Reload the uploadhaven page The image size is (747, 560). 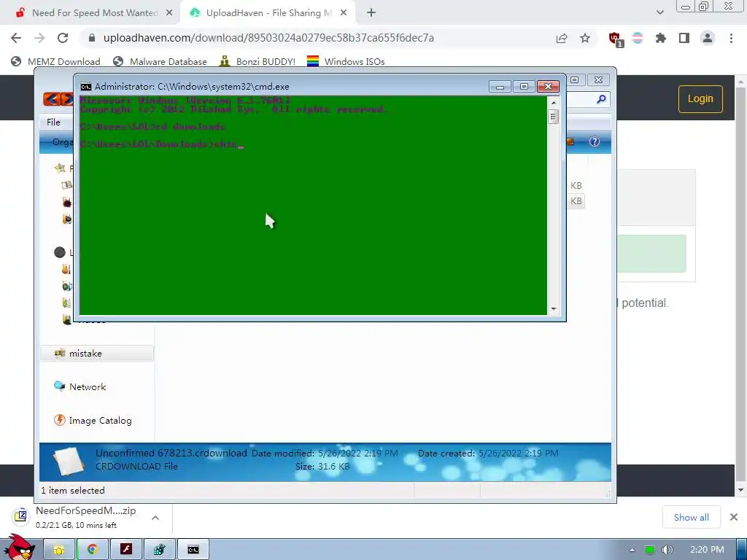coord(63,38)
